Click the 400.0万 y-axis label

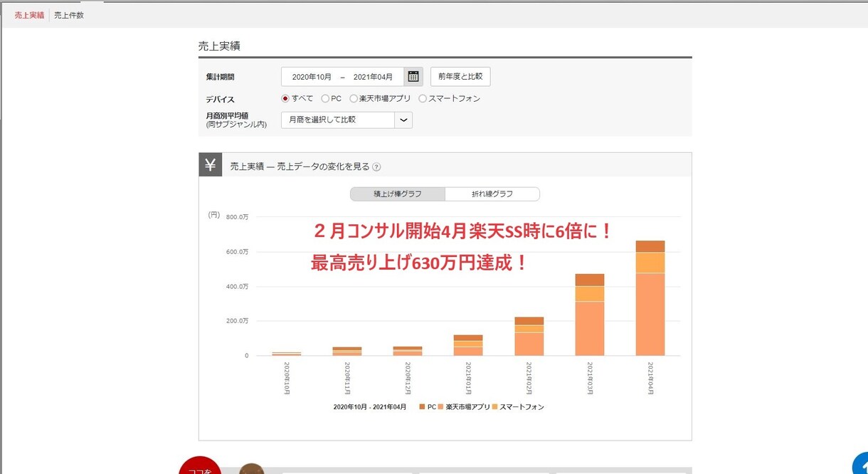[238, 287]
